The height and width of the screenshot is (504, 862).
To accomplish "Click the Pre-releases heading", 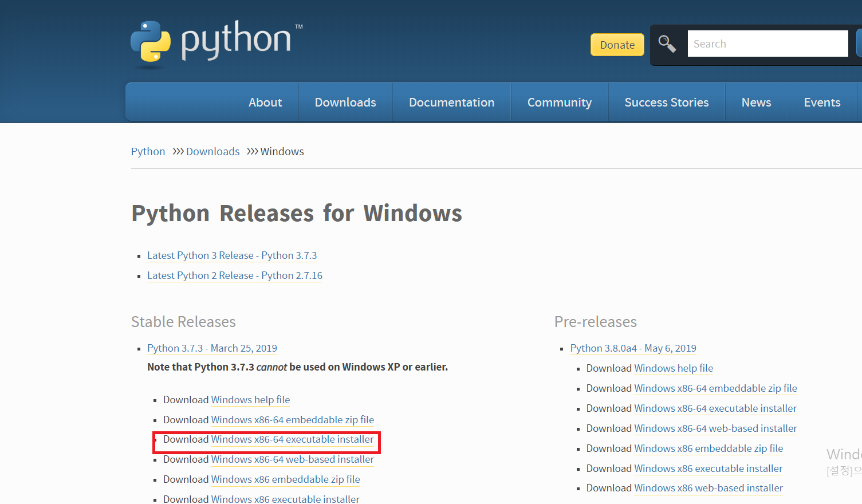I will [x=596, y=322].
